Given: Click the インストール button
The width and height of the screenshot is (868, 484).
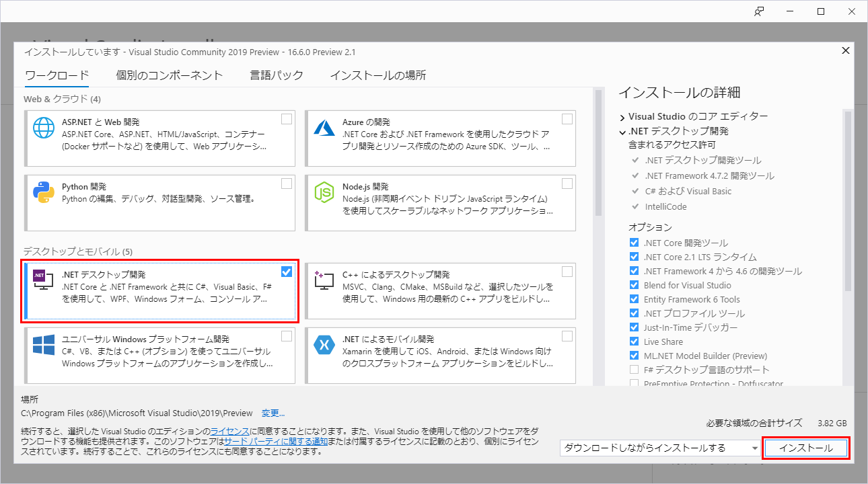Looking at the screenshot, I should tap(805, 448).
